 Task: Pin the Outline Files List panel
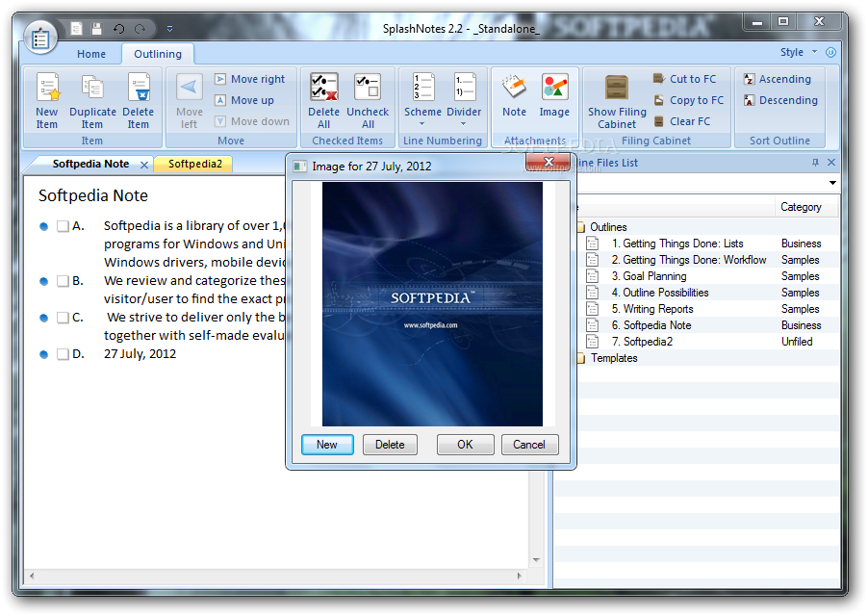815,162
